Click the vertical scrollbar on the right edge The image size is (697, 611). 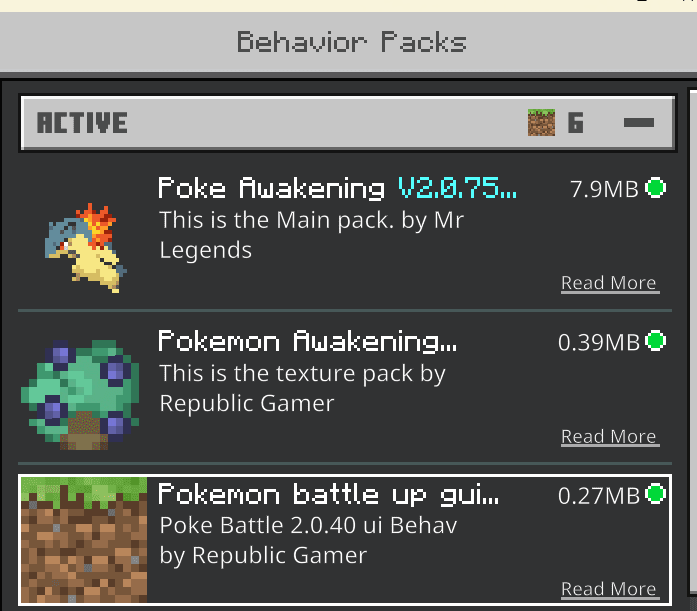(693, 342)
